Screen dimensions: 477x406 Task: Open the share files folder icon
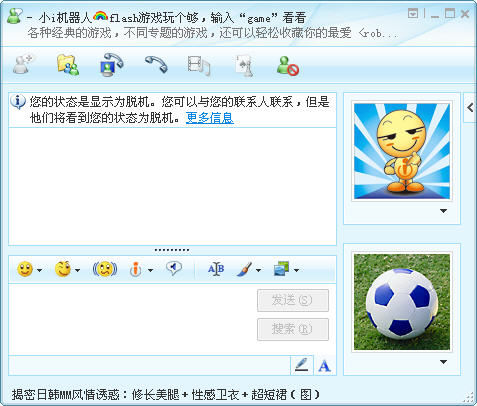point(68,65)
